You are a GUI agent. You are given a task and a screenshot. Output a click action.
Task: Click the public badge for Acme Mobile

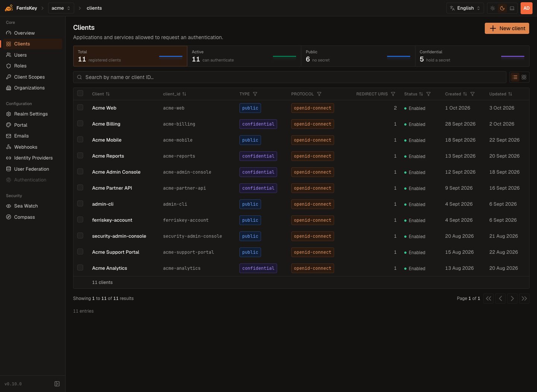point(250,140)
